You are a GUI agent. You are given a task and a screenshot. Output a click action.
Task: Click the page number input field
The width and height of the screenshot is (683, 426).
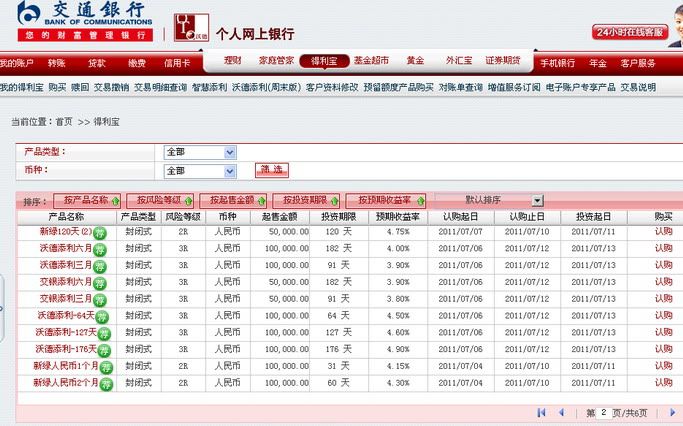[603, 412]
